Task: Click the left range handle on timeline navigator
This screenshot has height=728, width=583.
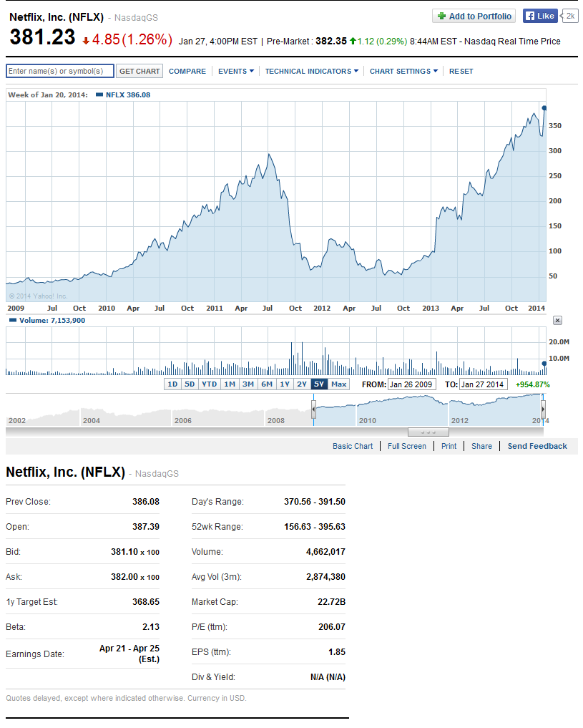Action: point(313,409)
